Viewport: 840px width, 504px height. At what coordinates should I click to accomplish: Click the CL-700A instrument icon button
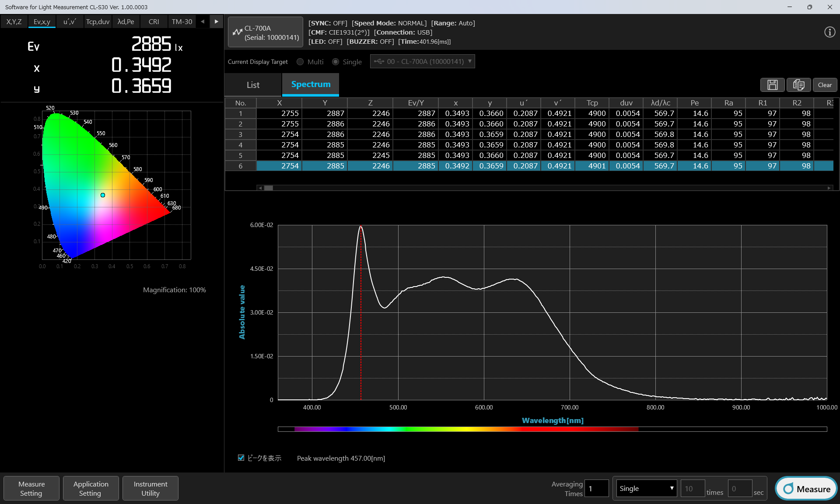266,32
